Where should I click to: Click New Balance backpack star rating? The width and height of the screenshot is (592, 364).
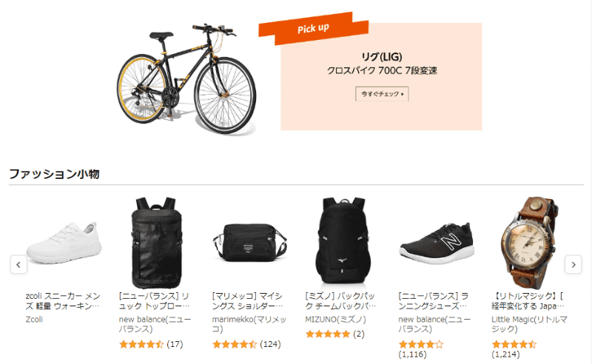pyautogui.click(x=141, y=344)
